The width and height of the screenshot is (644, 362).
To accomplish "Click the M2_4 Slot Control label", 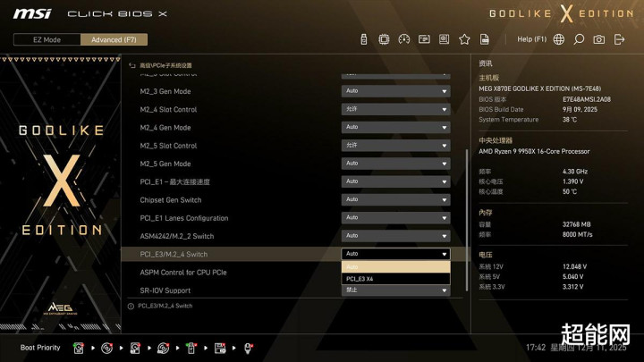I will click(x=168, y=110).
